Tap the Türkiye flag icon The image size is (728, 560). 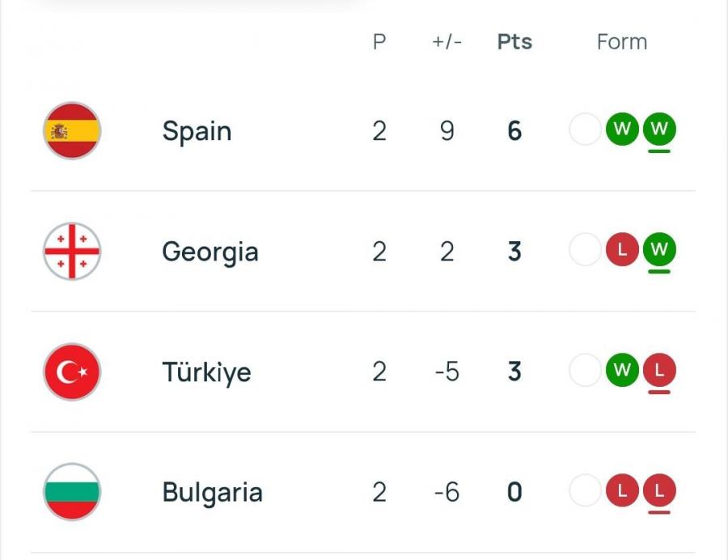[72, 371]
